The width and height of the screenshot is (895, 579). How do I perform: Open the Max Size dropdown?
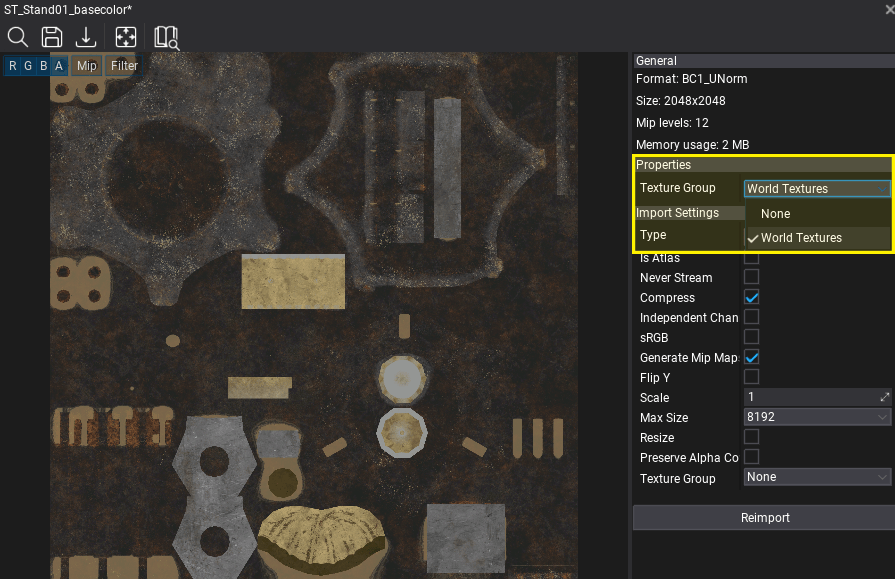816,417
